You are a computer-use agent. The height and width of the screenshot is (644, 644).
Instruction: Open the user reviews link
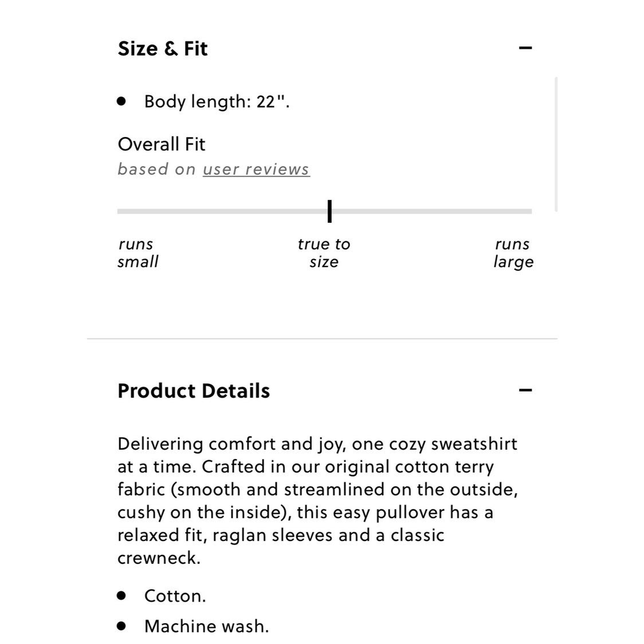pyautogui.click(x=256, y=169)
